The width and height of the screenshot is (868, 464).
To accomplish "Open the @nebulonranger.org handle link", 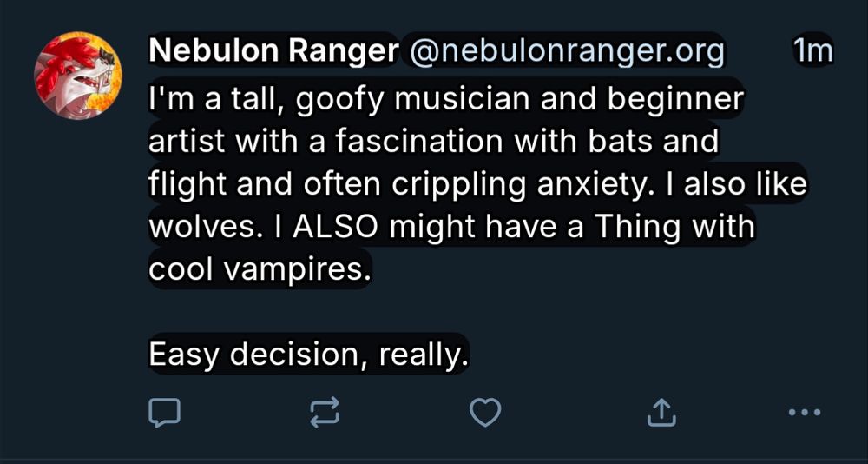I will pyautogui.click(x=565, y=52).
